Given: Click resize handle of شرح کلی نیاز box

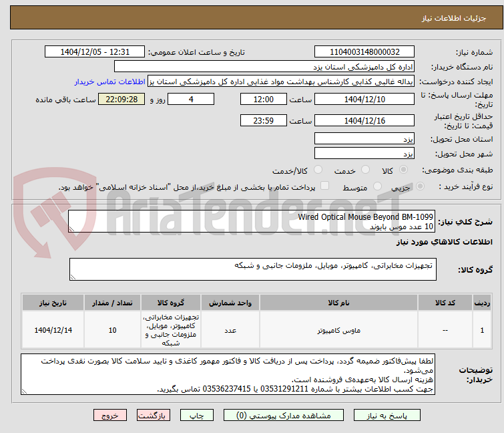Looking at the screenshot, I should coord(71,229).
